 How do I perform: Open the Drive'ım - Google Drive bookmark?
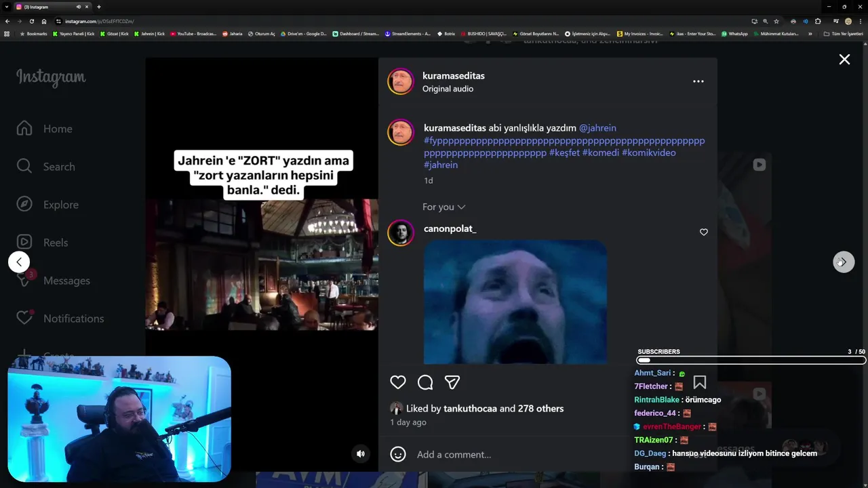304,34
